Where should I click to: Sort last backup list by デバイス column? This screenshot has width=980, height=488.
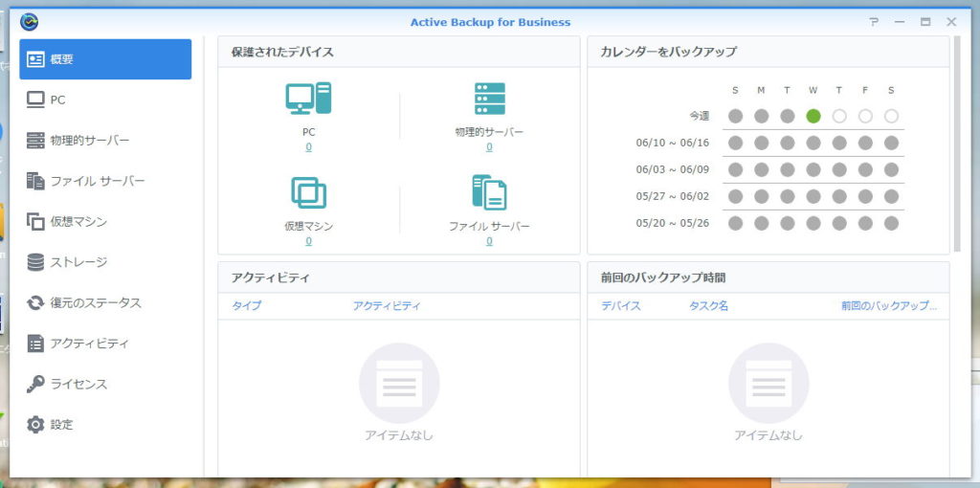tap(620, 306)
